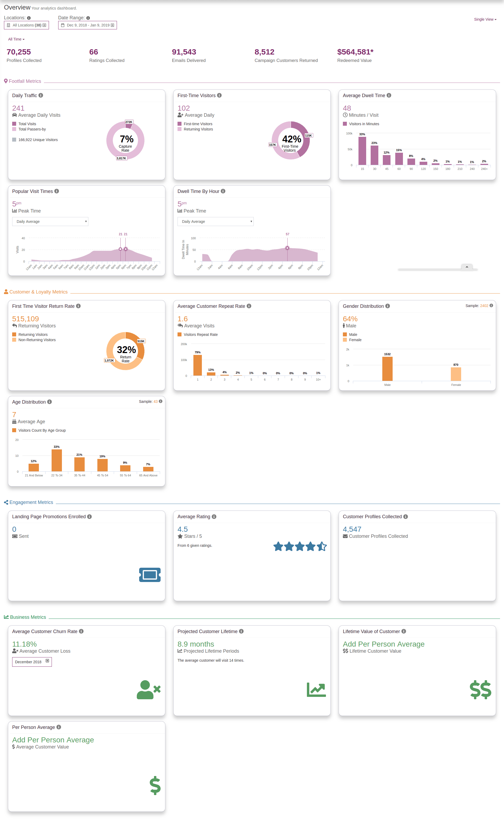Open the Single View menu
The image size is (504, 821).
[485, 19]
